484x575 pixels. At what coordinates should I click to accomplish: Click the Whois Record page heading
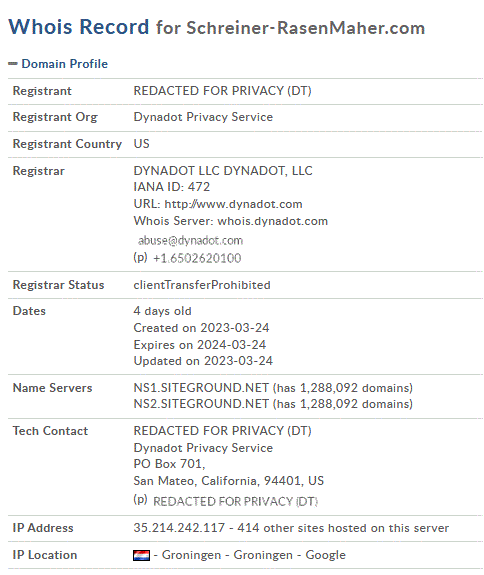coord(79,26)
